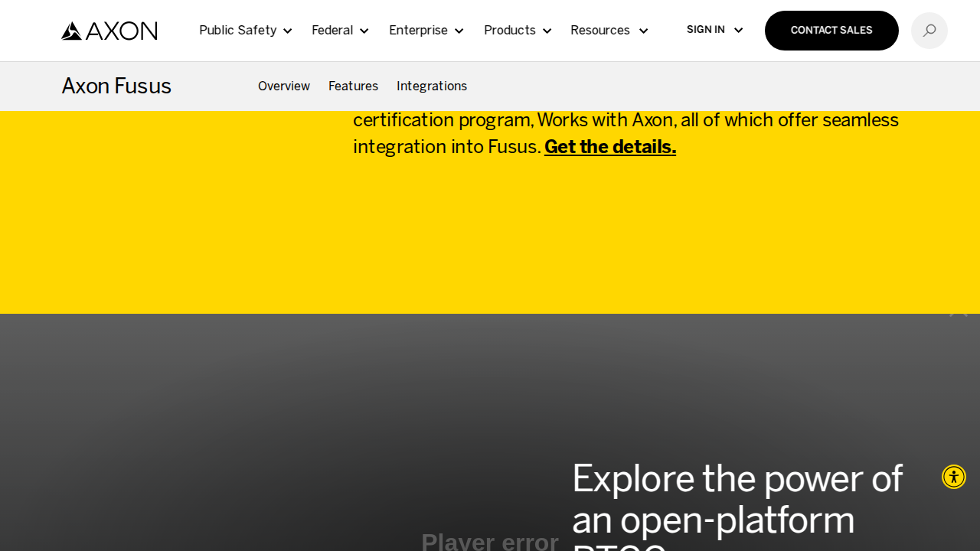Click the Sign In label
This screenshot has width=980, height=551.
coord(706,30)
